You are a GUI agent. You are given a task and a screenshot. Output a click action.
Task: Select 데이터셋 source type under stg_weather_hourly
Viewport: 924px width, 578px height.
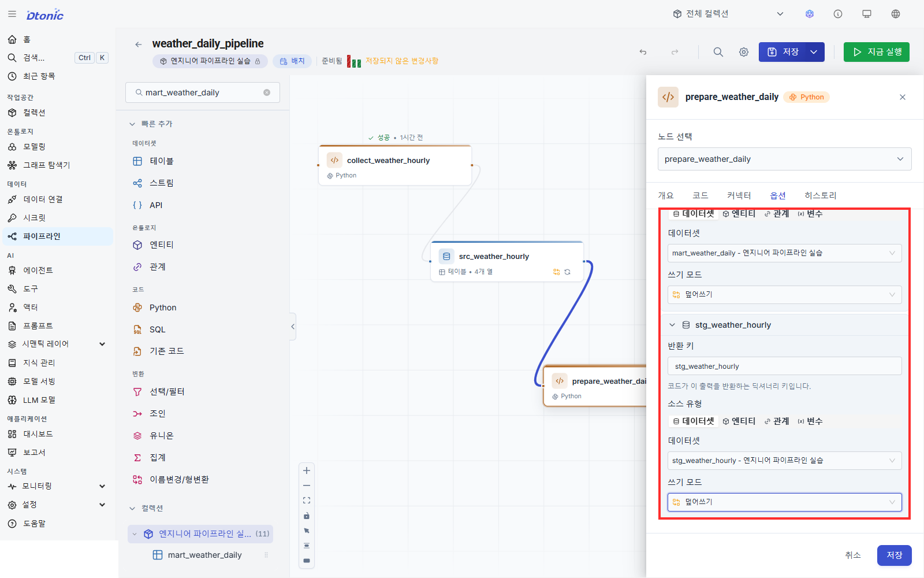694,421
